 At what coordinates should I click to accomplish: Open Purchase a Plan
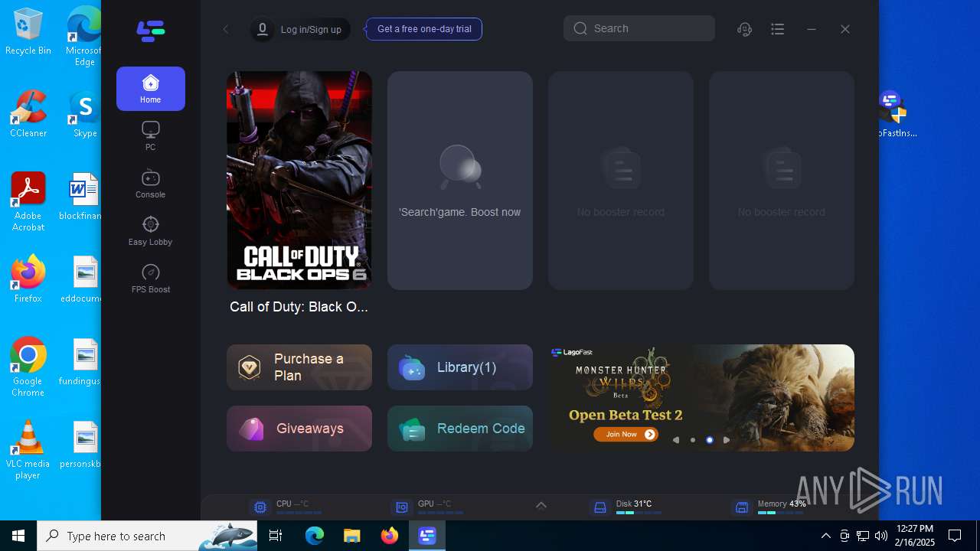pyautogui.click(x=299, y=367)
